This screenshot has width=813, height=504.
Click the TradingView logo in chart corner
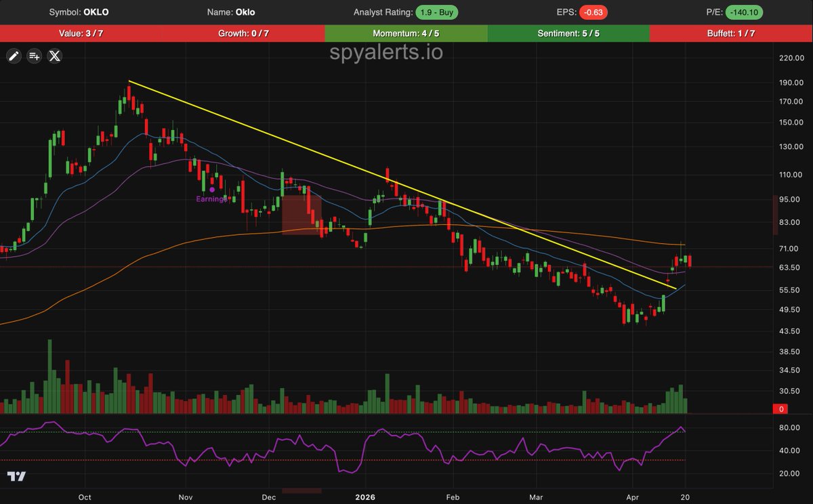[16, 476]
